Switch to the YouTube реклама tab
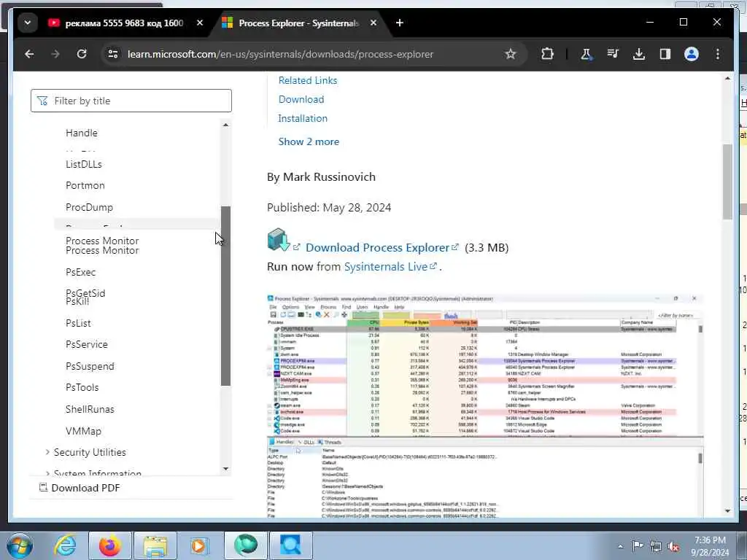Screen dimensions: 747x560 (x=124, y=23)
